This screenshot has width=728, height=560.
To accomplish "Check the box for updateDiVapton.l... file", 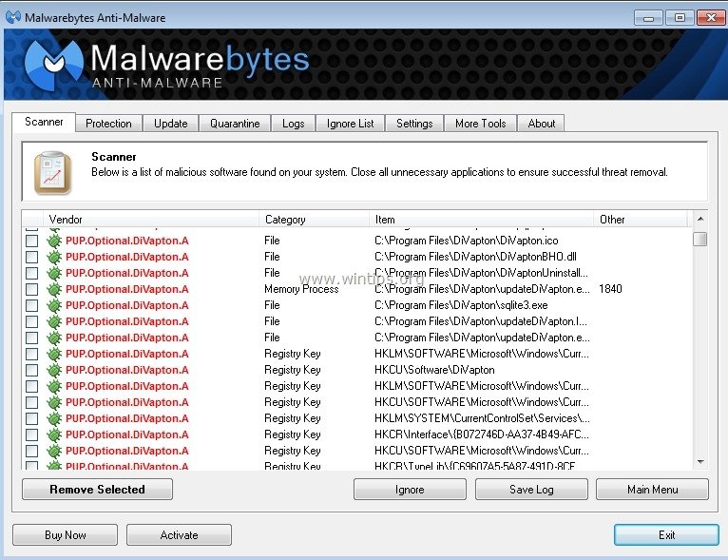I will click(31, 321).
